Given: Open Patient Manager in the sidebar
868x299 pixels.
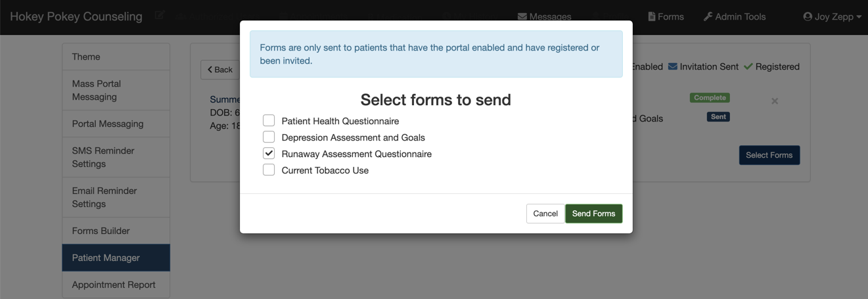Looking at the screenshot, I should [116, 258].
